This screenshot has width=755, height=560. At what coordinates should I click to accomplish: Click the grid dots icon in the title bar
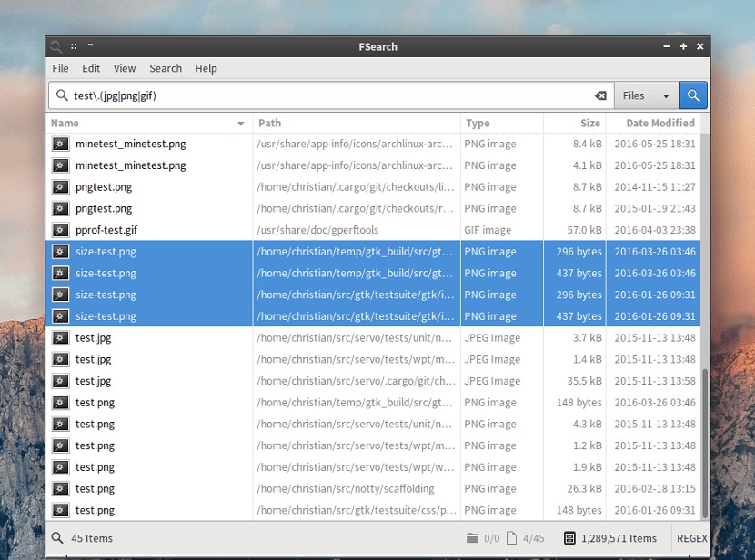(x=74, y=46)
